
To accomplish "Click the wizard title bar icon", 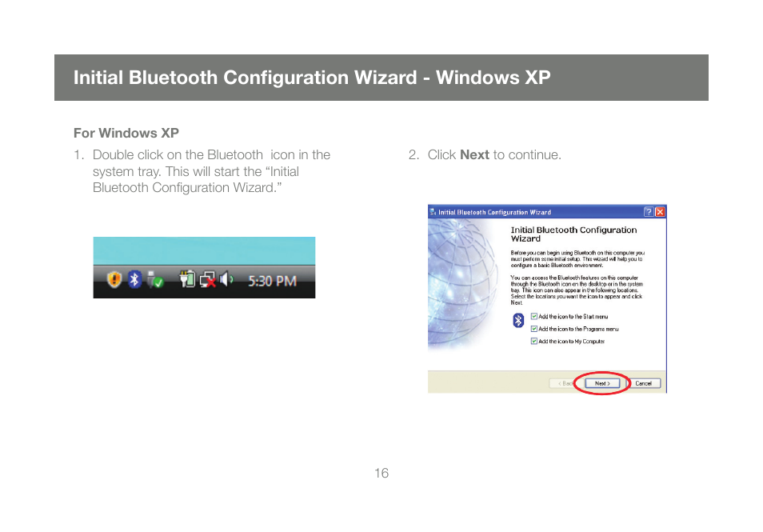I will coord(433,212).
